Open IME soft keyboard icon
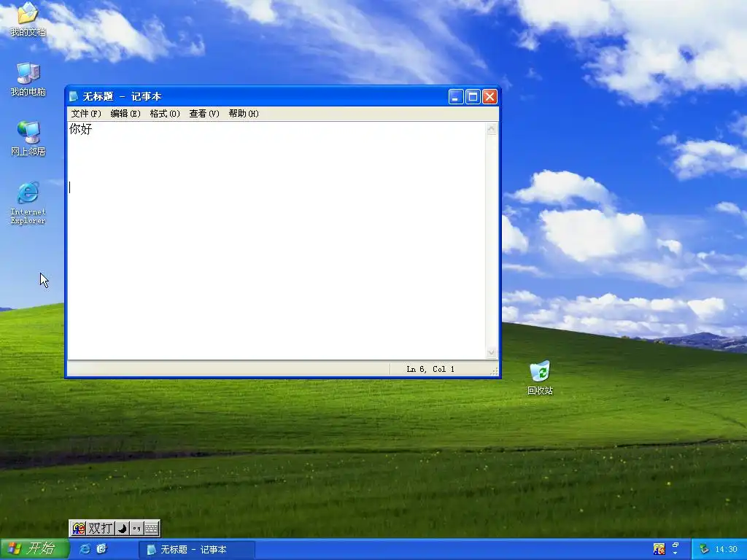The height and width of the screenshot is (560, 747). pyautogui.click(x=152, y=528)
